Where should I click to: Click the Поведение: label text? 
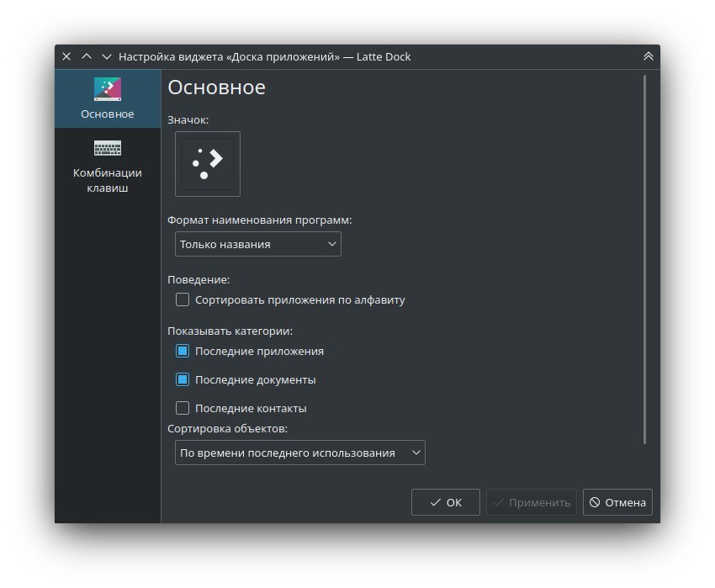pyautogui.click(x=199, y=279)
